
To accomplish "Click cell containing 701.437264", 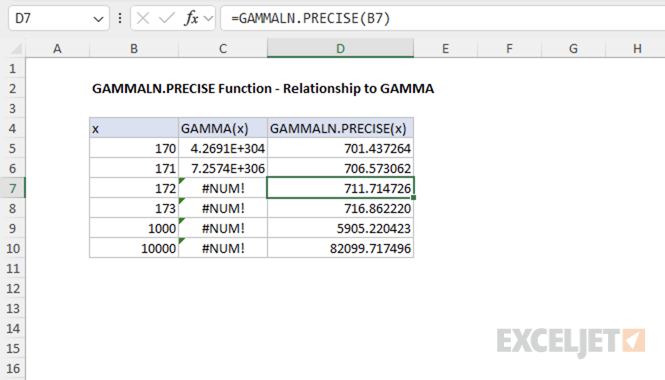I will pos(341,148).
